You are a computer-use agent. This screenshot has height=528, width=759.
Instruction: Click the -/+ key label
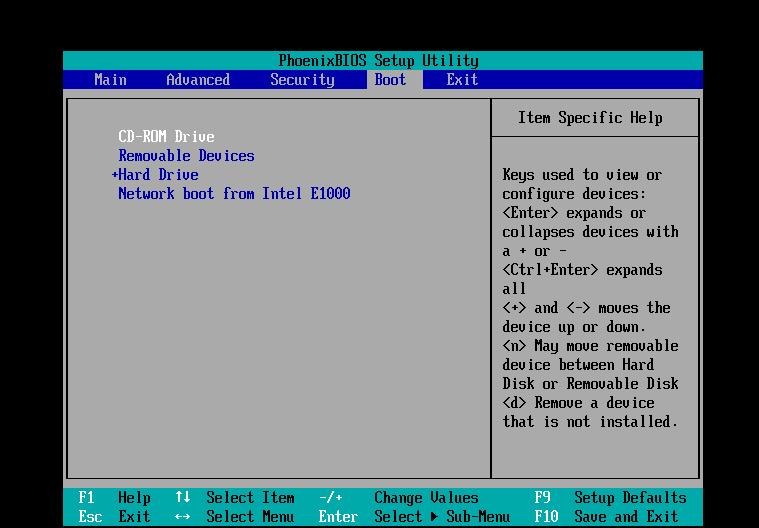(x=331, y=498)
